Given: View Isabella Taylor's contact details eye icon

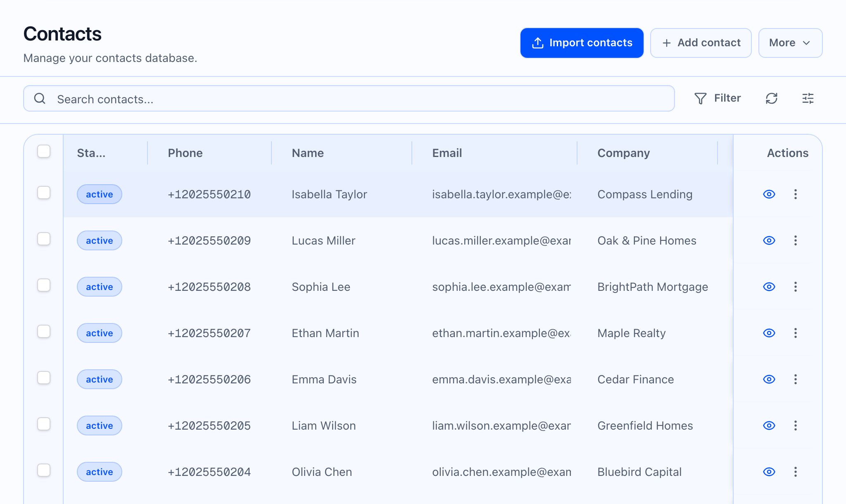Looking at the screenshot, I should [769, 194].
